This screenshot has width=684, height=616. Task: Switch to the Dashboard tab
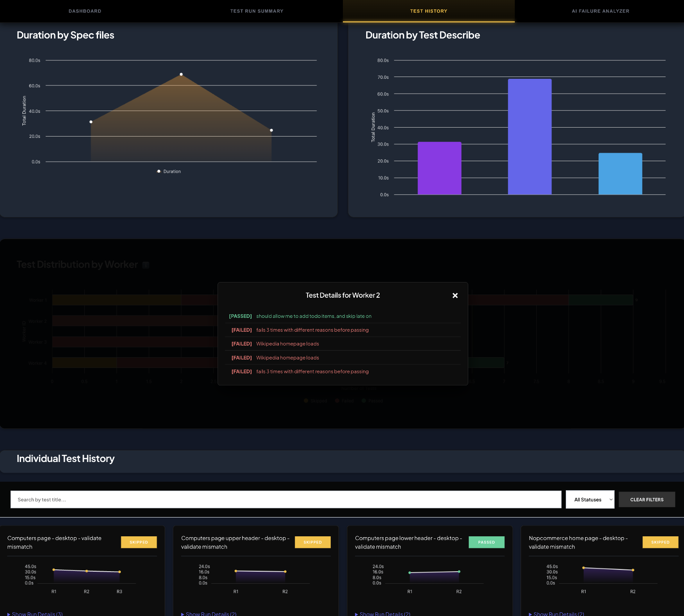tap(85, 11)
